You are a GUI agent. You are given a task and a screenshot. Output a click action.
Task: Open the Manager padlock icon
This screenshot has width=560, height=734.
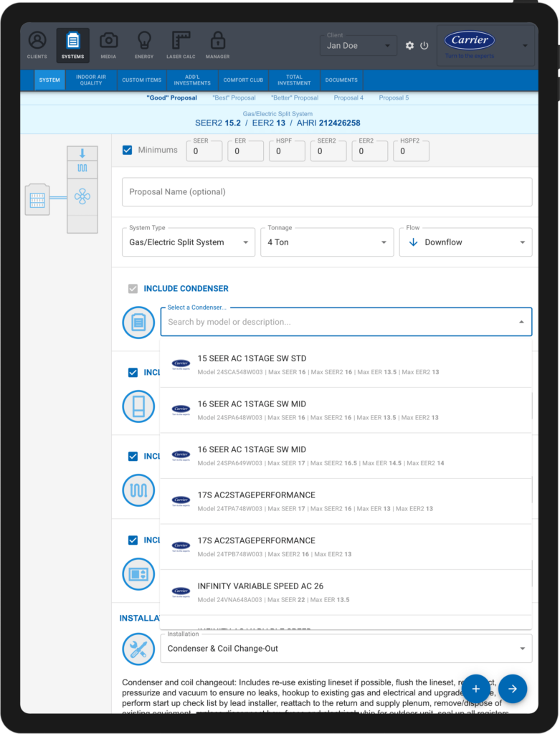coord(218,40)
